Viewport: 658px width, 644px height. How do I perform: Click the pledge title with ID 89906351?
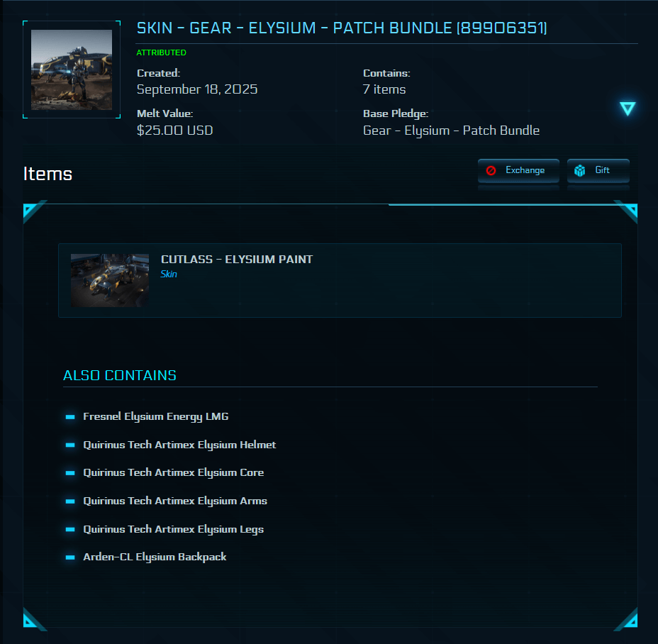(x=341, y=28)
